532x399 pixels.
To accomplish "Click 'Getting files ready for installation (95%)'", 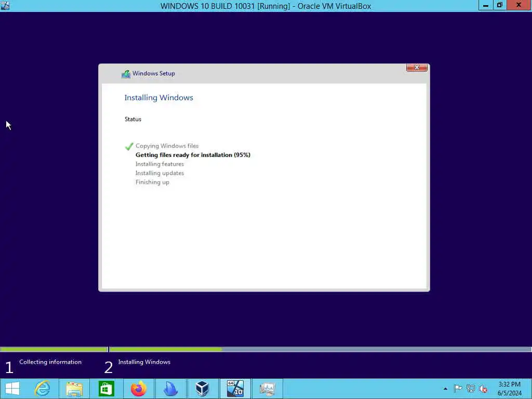I will point(193,155).
